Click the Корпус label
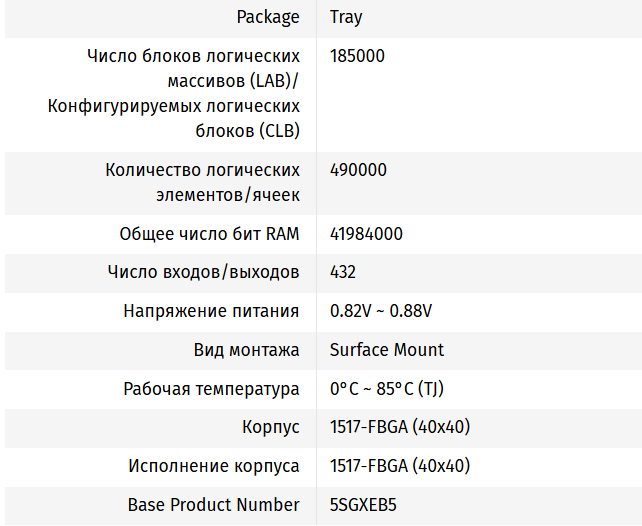The height and width of the screenshot is (526, 642). (x=270, y=427)
